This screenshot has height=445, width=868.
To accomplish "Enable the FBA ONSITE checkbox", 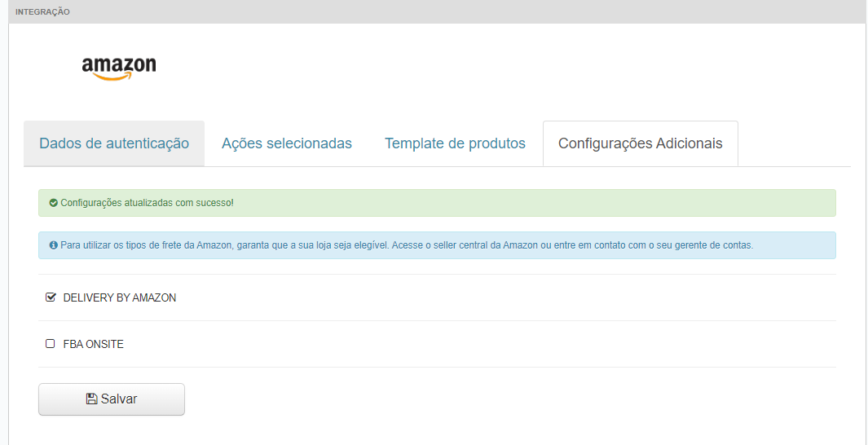I will 51,344.
